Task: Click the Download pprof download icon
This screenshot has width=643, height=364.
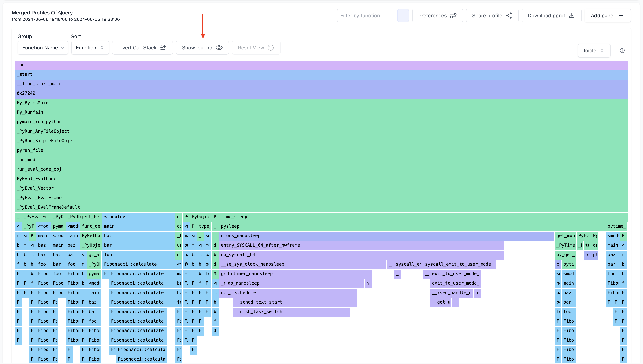Action: point(572,16)
